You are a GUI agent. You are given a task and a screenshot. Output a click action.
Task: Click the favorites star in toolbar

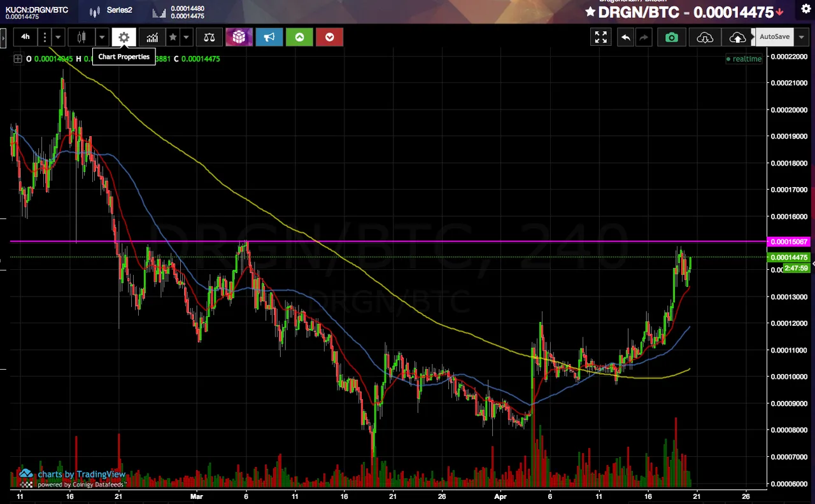pos(173,37)
